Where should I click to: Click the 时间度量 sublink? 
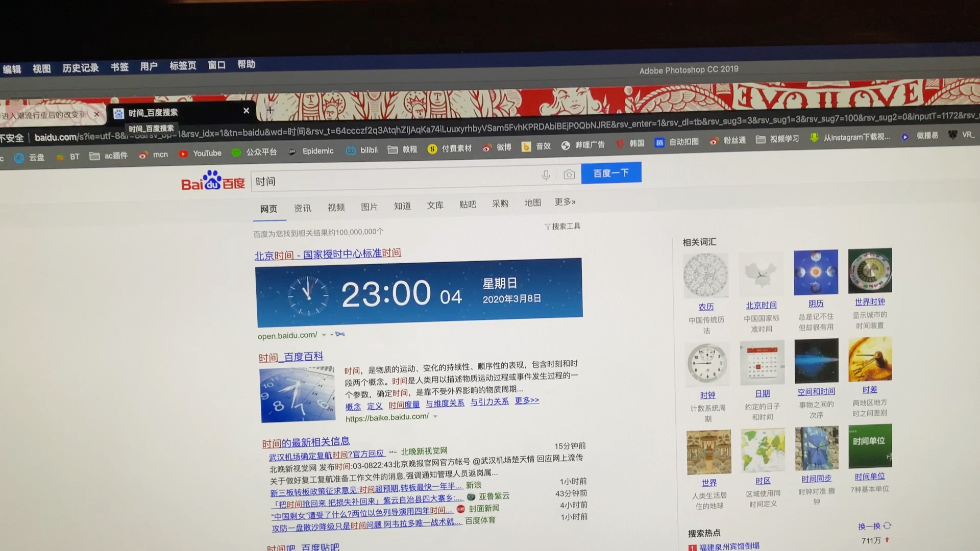[x=404, y=405]
